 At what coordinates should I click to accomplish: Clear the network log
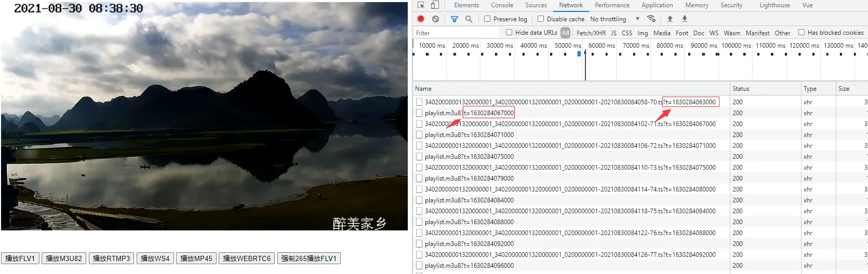(x=435, y=19)
